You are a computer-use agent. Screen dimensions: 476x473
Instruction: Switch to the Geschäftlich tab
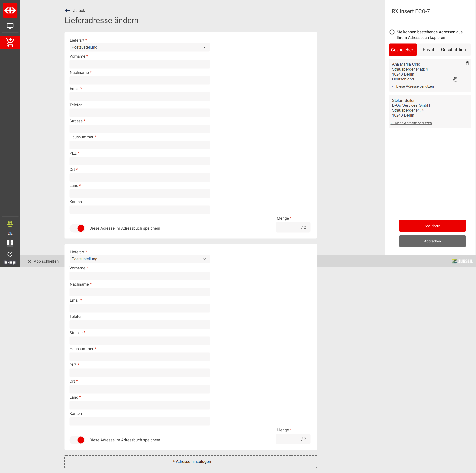[453, 50]
